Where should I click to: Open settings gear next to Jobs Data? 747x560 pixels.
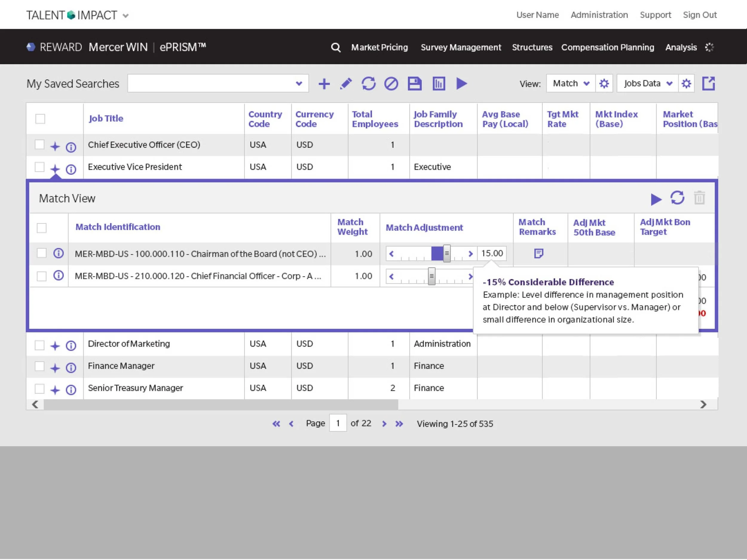pos(686,83)
